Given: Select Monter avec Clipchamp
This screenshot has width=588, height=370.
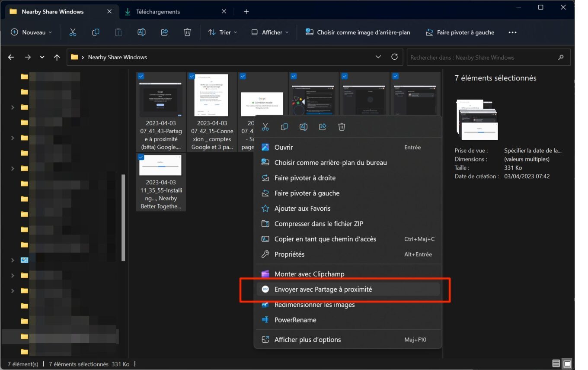Looking at the screenshot, I should click(x=348, y=274).
